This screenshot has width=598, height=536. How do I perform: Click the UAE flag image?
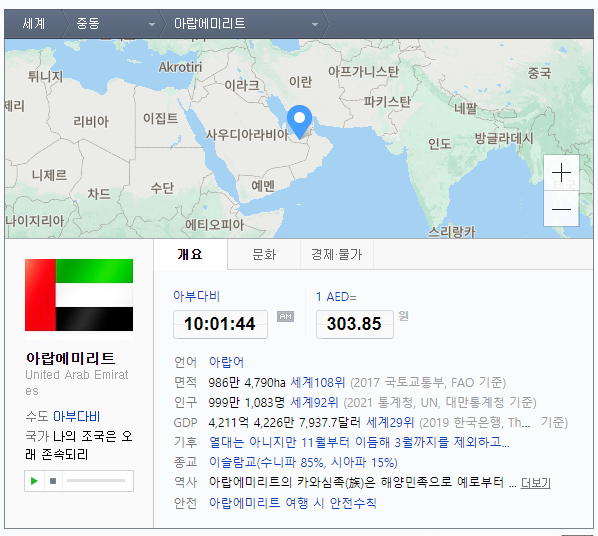[79, 295]
